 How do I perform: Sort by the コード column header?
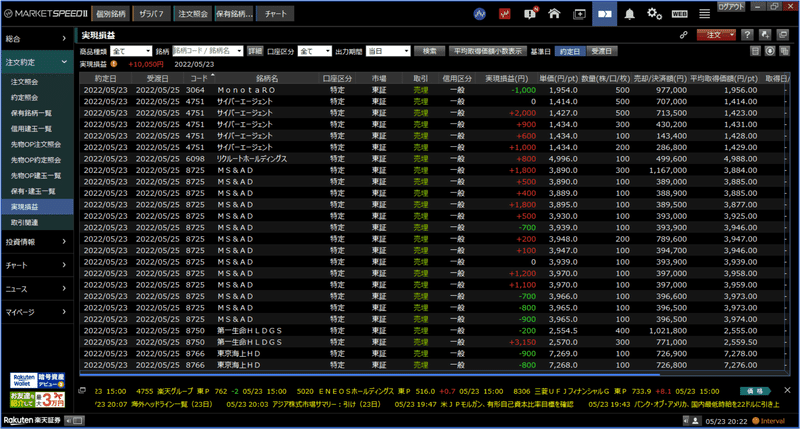coord(199,78)
